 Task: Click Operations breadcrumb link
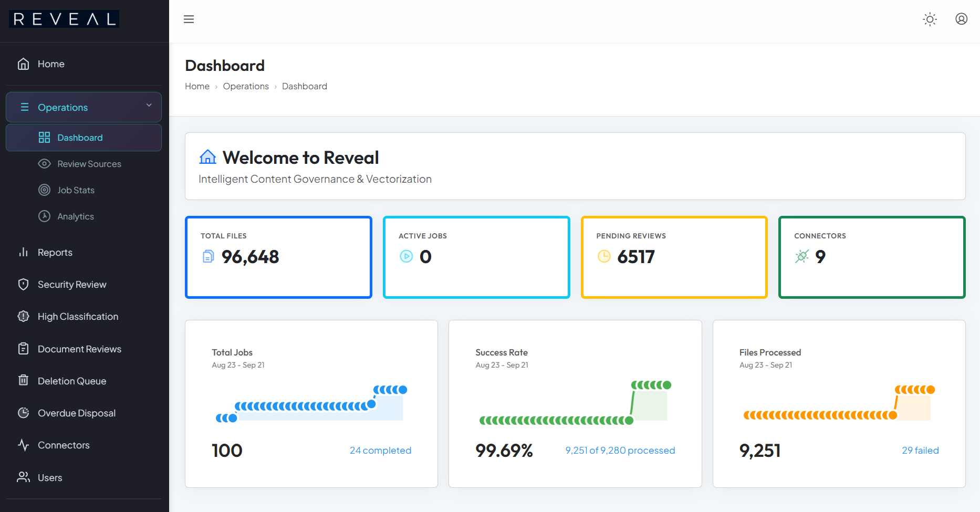tap(246, 86)
